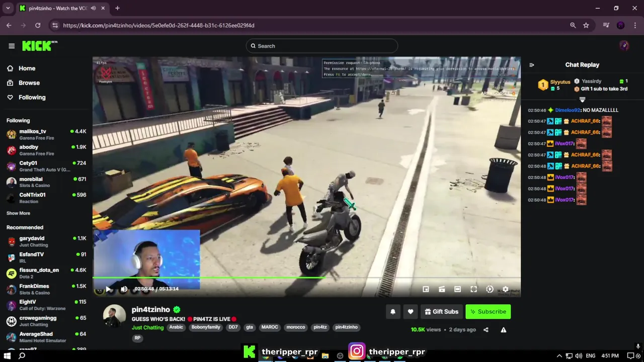Select the Bobonyfamily tag

(x=206, y=327)
